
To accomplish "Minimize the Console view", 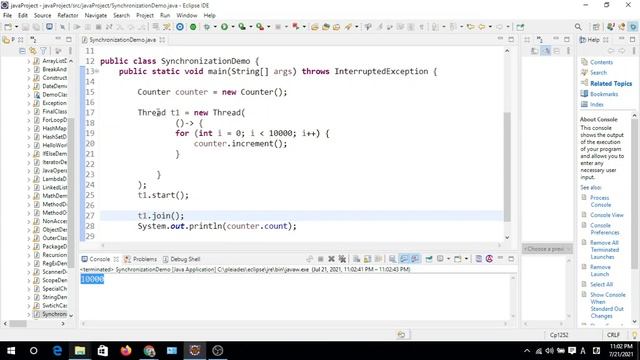I will (500, 258).
